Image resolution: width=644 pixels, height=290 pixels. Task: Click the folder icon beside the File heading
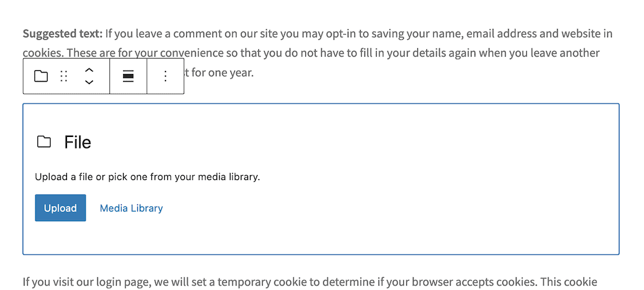click(44, 142)
